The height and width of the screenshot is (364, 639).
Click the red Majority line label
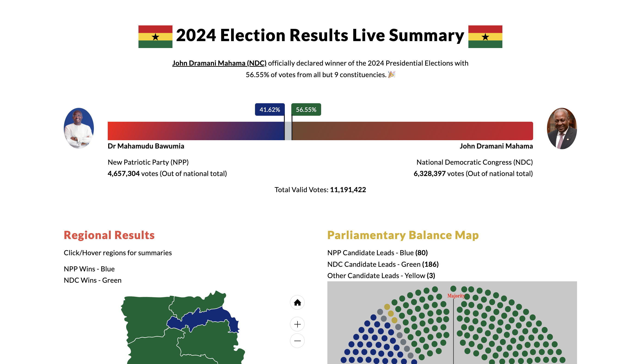[x=456, y=296]
